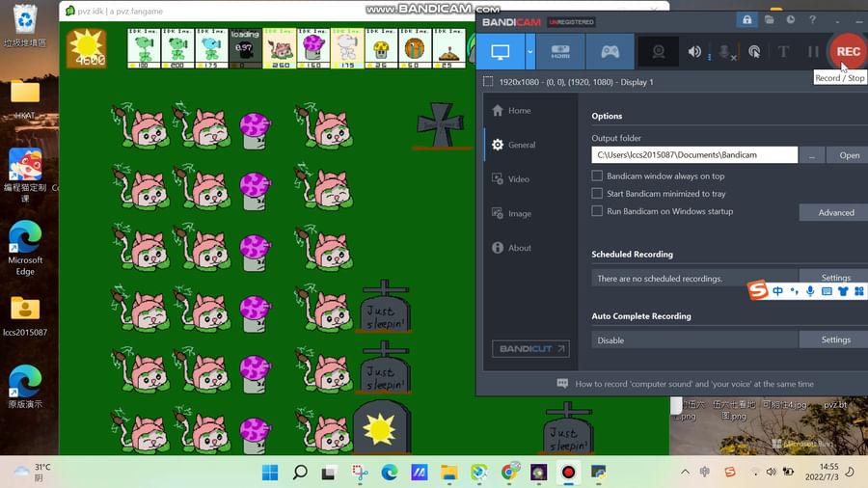Click the pause recording icon

click(813, 52)
